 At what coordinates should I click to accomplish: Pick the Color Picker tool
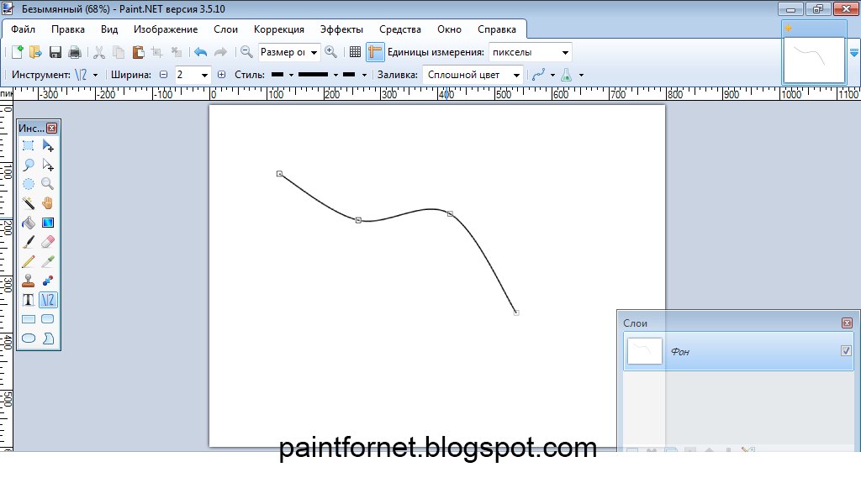[x=48, y=260]
